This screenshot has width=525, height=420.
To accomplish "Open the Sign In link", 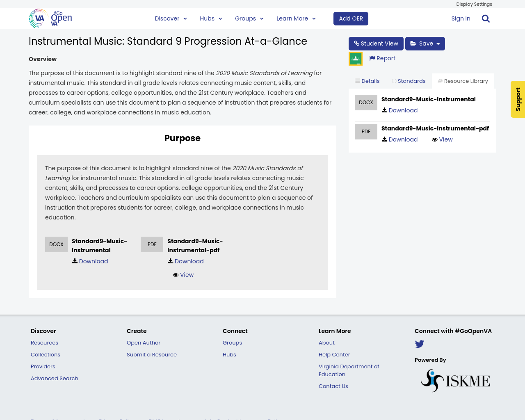I will pos(461,18).
